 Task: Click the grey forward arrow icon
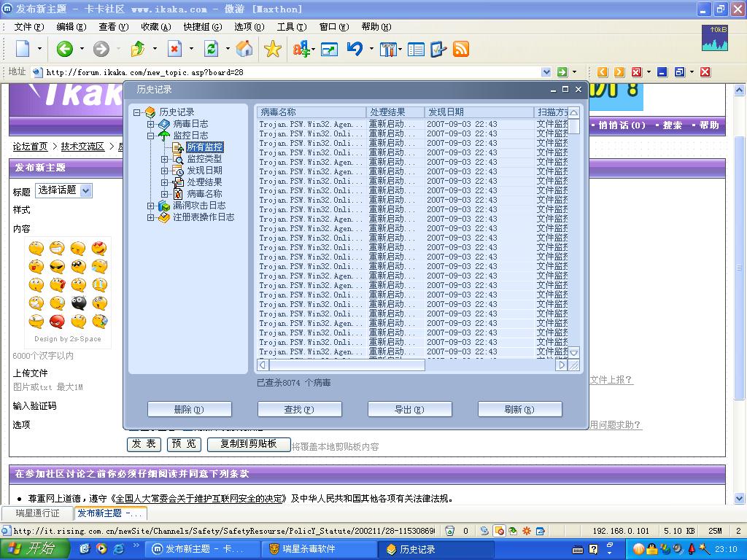click(x=101, y=49)
